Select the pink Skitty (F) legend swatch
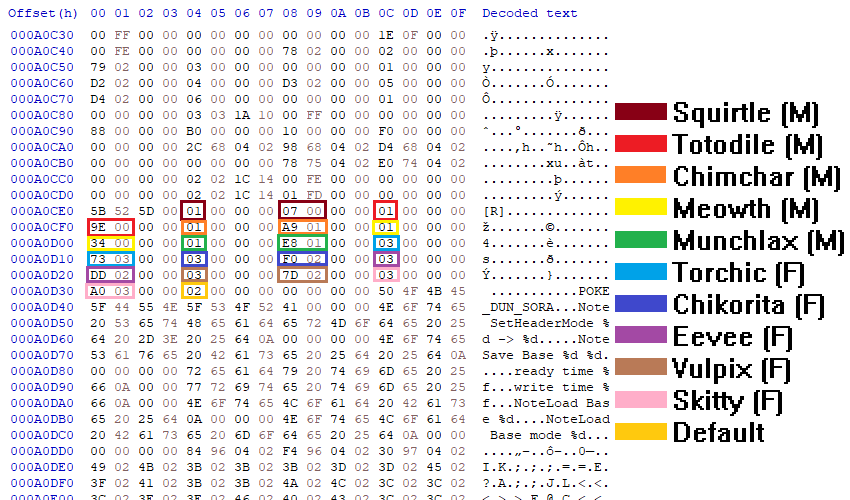Screen dimensions: 850x500 click(x=641, y=400)
